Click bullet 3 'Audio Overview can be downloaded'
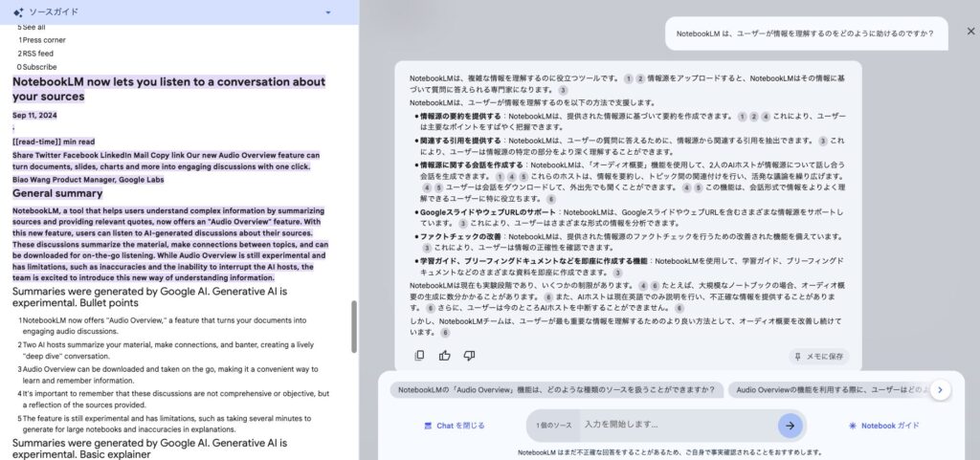The height and width of the screenshot is (460, 980). (x=170, y=375)
